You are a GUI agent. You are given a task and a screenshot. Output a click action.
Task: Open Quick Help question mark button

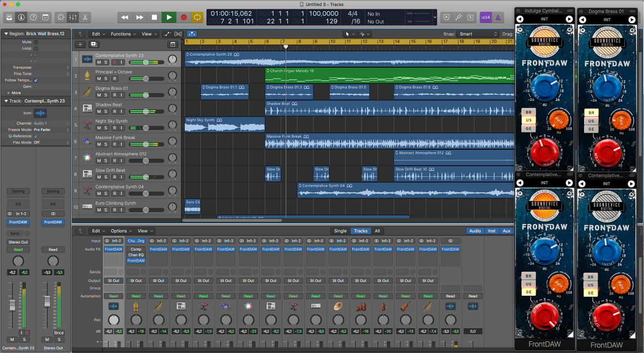tap(33, 17)
